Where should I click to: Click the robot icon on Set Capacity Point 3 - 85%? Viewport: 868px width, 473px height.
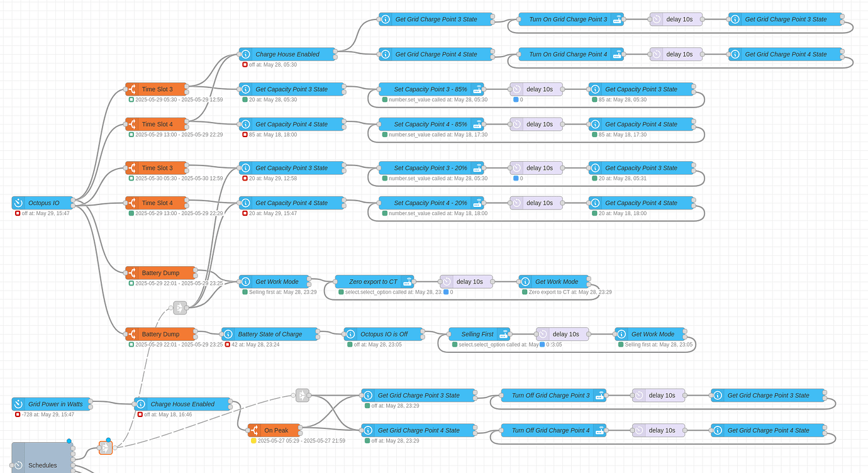tap(477, 89)
